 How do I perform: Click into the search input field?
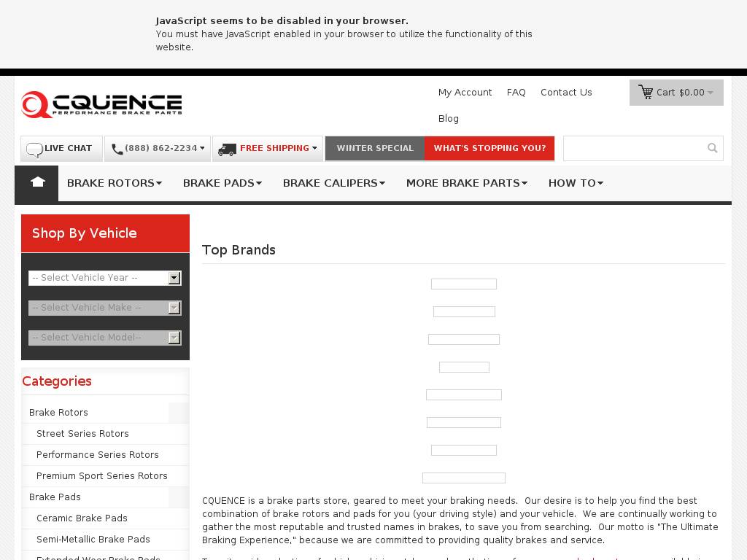click(632, 148)
